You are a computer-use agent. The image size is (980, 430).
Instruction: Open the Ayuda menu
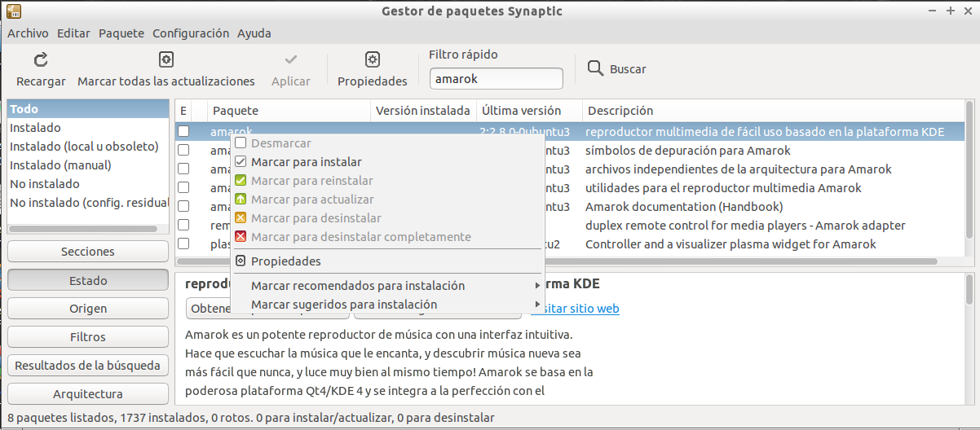coord(254,33)
